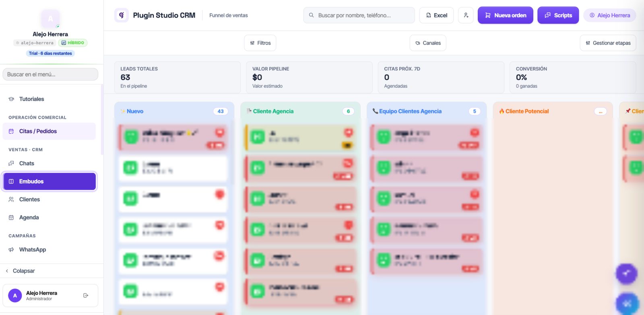Open WhatsApp campaigns
The image size is (644, 315).
click(50, 250)
